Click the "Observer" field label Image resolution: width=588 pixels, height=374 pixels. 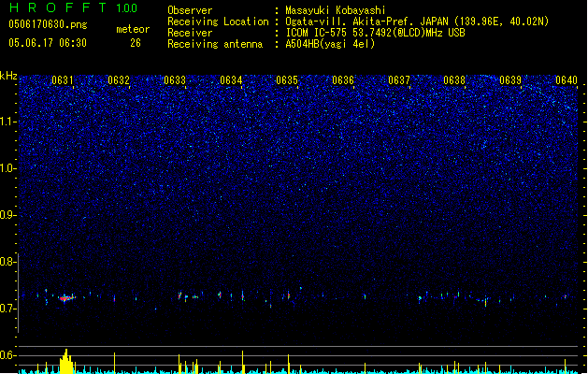pyautogui.click(x=190, y=10)
